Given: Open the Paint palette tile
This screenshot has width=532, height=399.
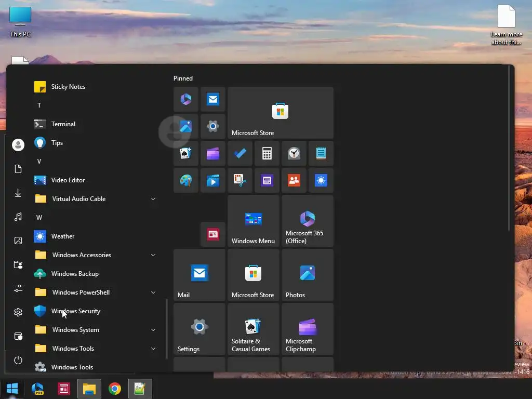Looking at the screenshot, I should click(185, 180).
